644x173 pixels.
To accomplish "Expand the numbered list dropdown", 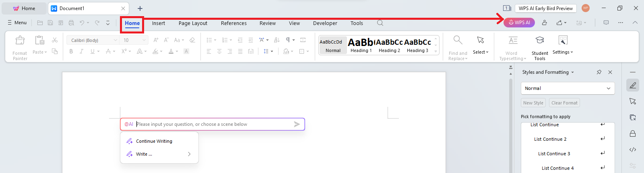I will tap(231, 40).
